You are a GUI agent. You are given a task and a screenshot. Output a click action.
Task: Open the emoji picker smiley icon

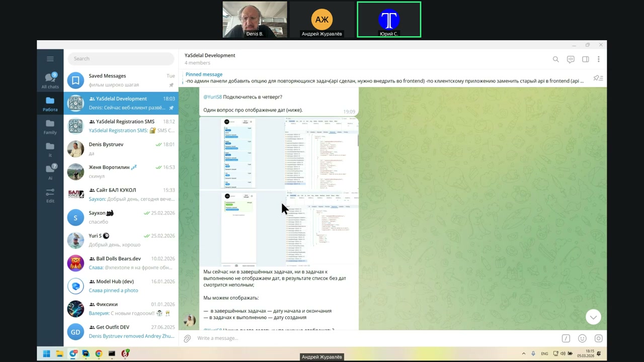tap(582, 338)
